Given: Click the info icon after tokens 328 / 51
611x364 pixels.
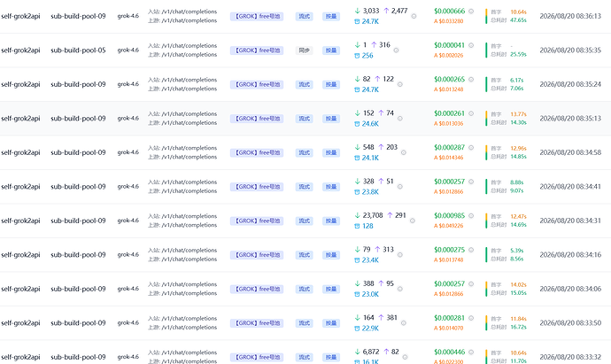Looking at the screenshot, I should 399,187.
